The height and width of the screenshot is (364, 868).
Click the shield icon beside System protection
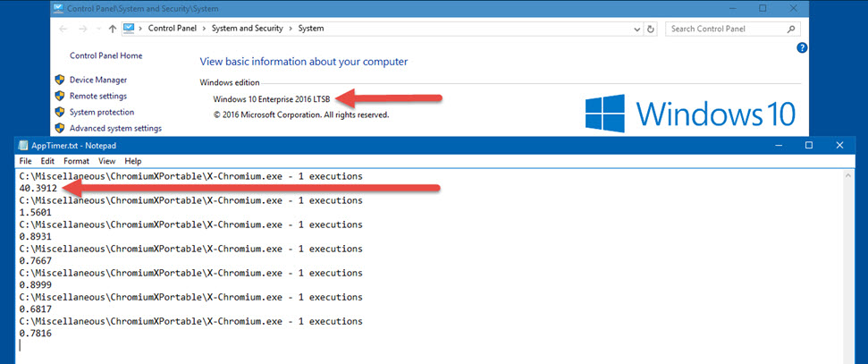pyautogui.click(x=60, y=112)
